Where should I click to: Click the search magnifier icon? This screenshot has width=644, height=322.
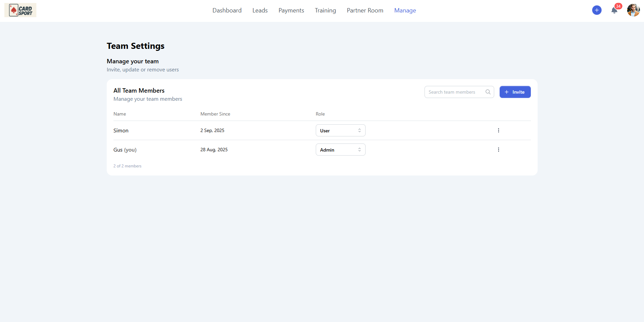point(488,92)
